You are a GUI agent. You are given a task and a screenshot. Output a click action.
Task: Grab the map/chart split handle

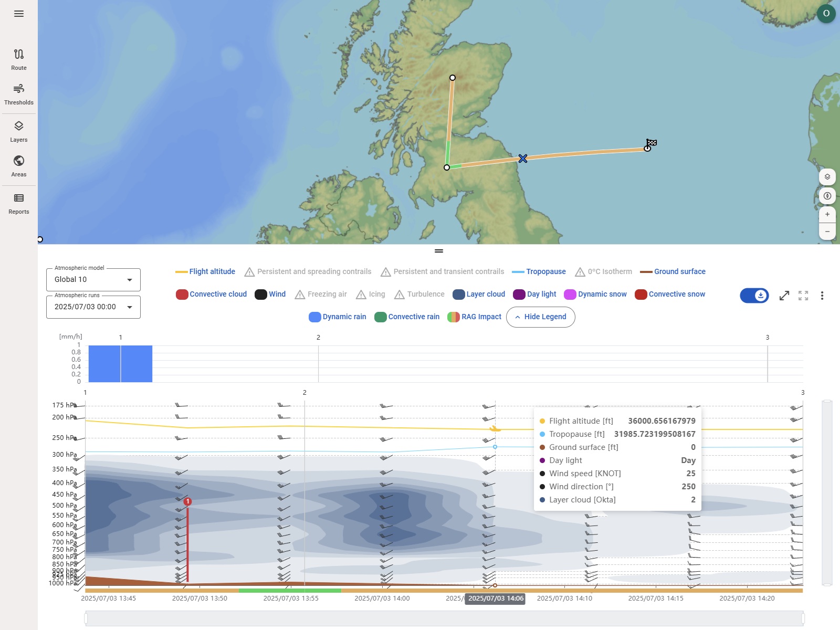click(x=439, y=251)
